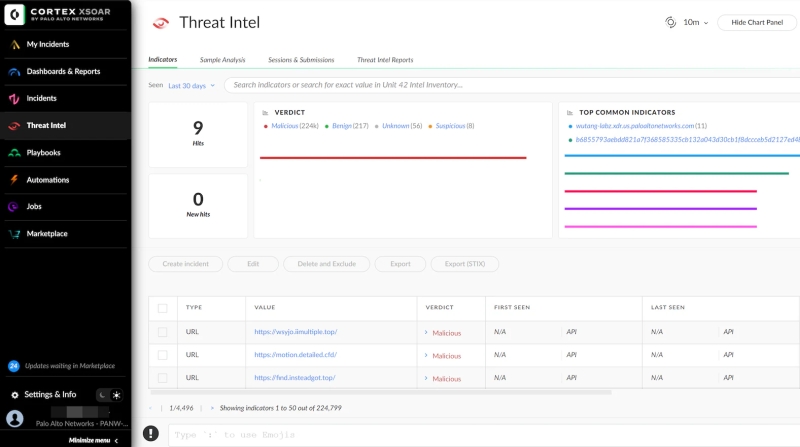Click the 24 updates badge icon
The width and height of the screenshot is (800, 447).
pos(14,366)
